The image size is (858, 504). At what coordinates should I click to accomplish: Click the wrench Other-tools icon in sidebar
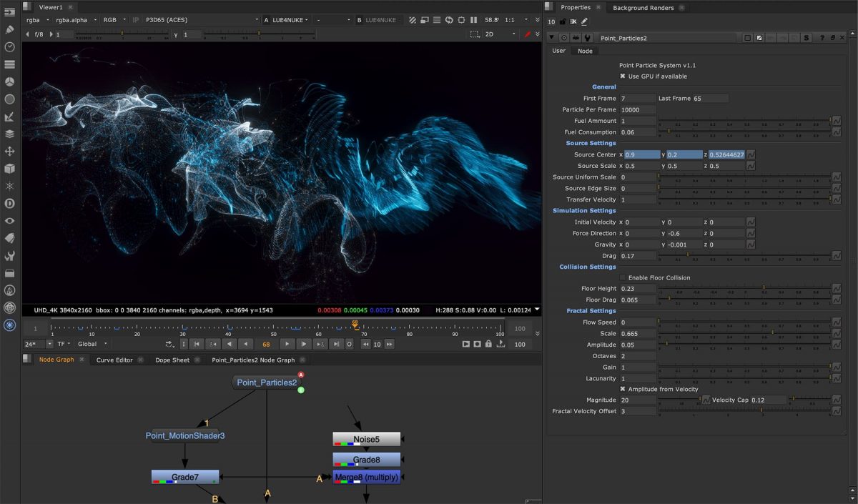(10, 256)
